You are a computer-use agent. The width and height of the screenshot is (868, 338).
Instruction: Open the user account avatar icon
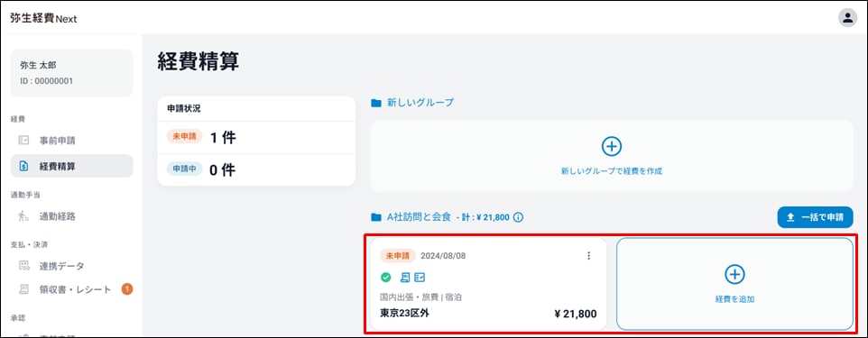(x=846, y=18)
